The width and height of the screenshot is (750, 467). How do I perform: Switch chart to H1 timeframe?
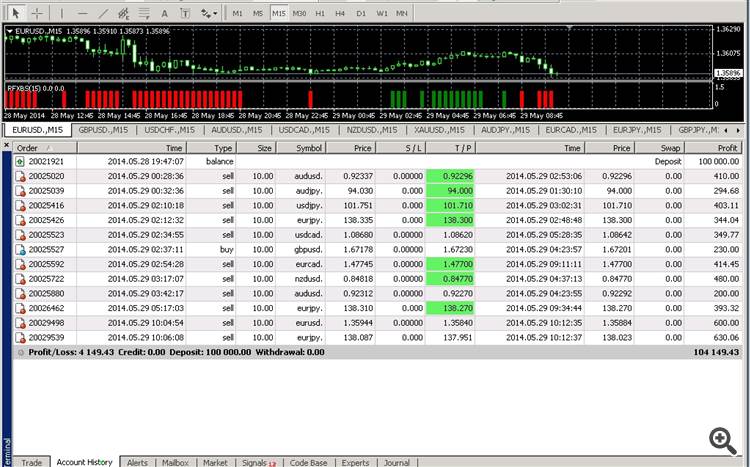[x=320, y=13]
